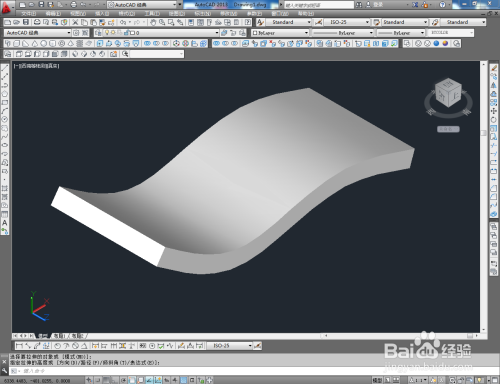Open the Layer Properties Manager icon
Image resolution: width=500 pixels, height=384 pixels.
click(x=98, y=33)
